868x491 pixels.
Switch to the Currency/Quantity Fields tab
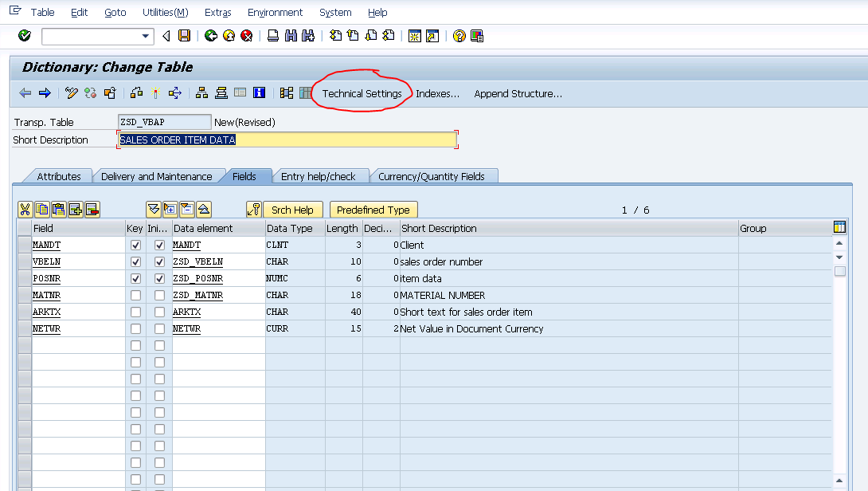(434, 175)
